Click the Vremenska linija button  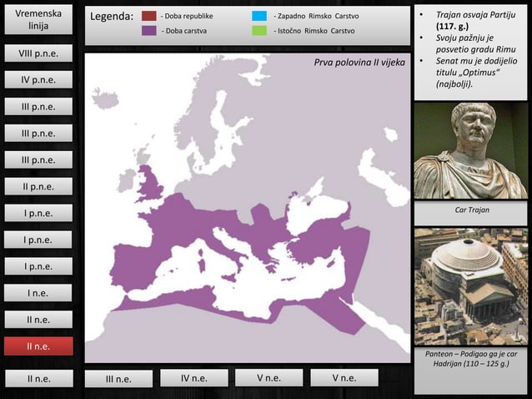[x=38, y=21]
